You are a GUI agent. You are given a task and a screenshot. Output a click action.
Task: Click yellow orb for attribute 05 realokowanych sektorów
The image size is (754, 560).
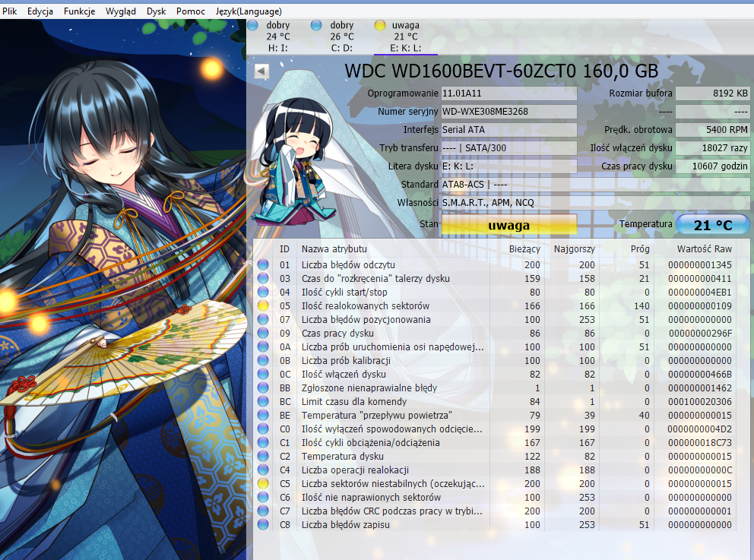tap(263, 305)
